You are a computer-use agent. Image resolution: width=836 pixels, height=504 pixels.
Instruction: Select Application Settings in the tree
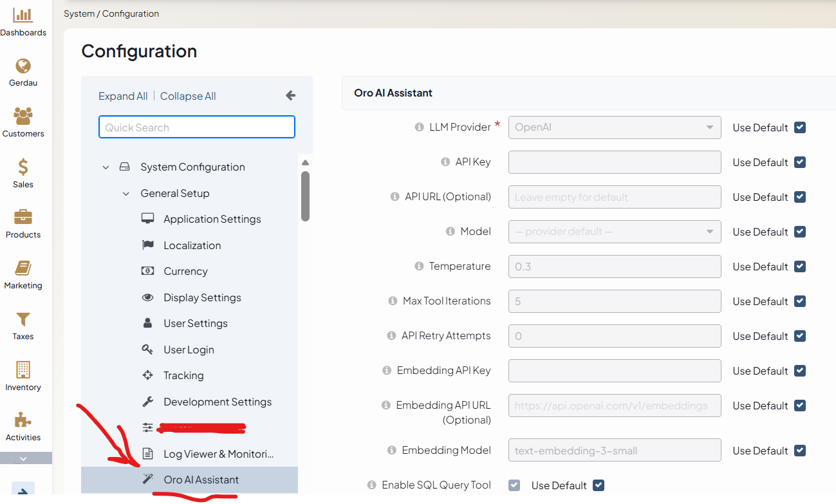[x=212, y=219]
